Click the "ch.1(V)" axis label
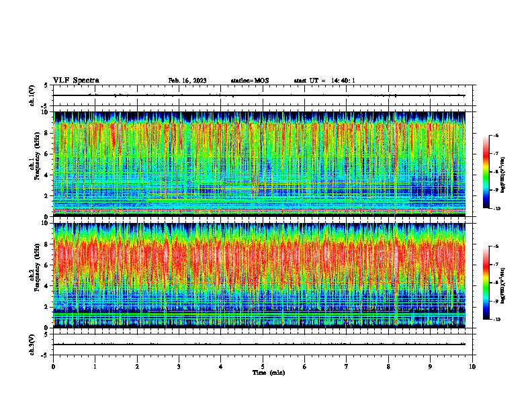Image resolution: width=532 pixels, height=411 pixels. point(32,95)
